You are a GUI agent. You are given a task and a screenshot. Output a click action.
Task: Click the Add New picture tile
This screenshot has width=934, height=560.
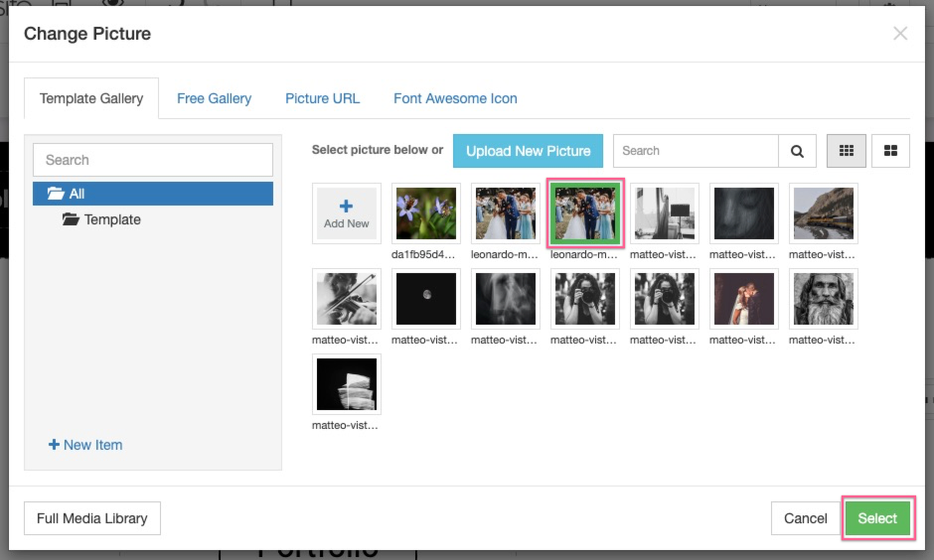[x=347, y=213]
